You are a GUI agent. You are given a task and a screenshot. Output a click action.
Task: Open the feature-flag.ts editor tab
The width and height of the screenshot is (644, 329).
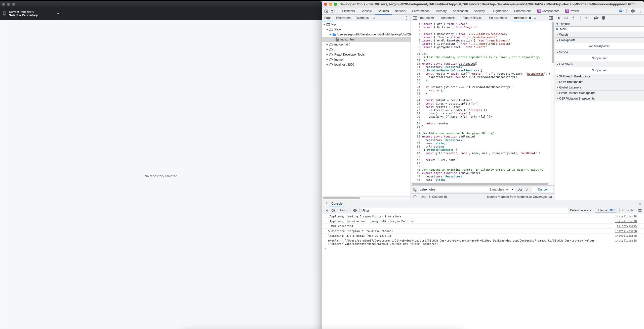pyautogui.click(x=472, y=18)
